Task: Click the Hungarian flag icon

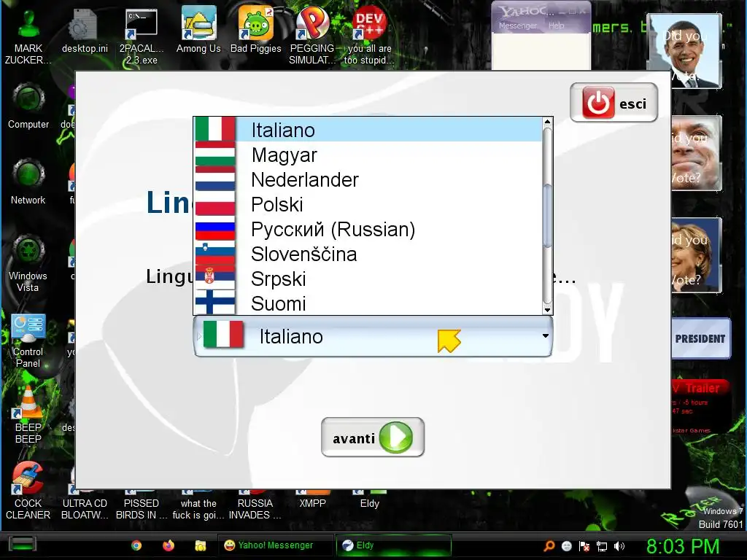Action: click(215, 155)
